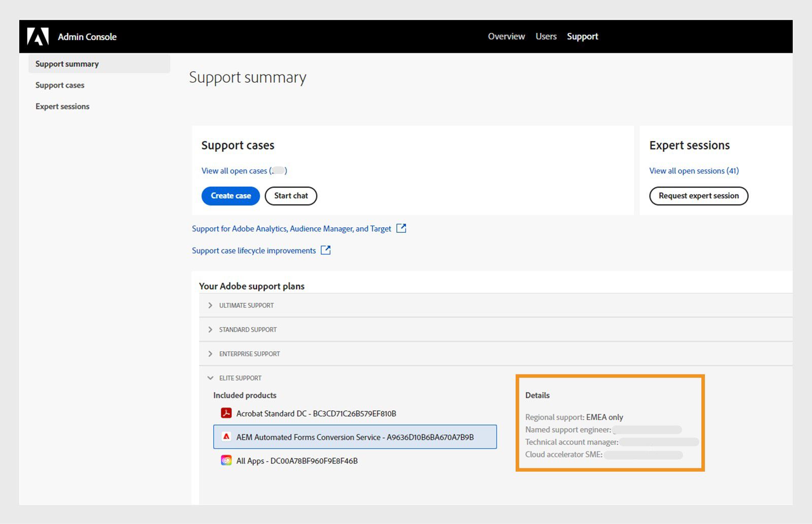Click the Details heading

pyautogui.click(x=537, y=395)
